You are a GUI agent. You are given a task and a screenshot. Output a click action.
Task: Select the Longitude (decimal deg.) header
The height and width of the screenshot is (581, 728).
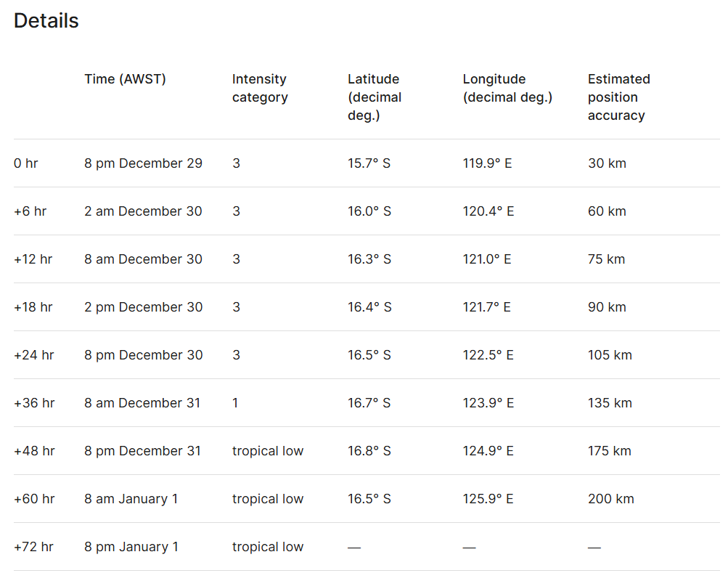[x=507, y=88]
